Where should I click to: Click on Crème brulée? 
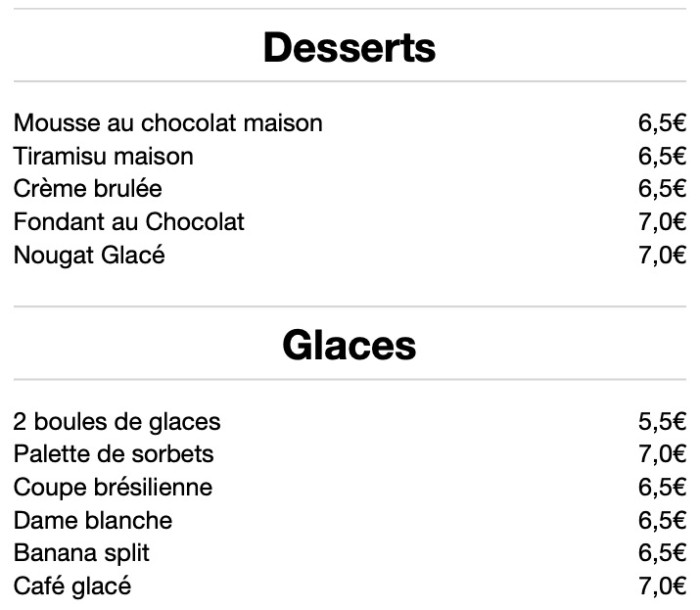[87, 189]
